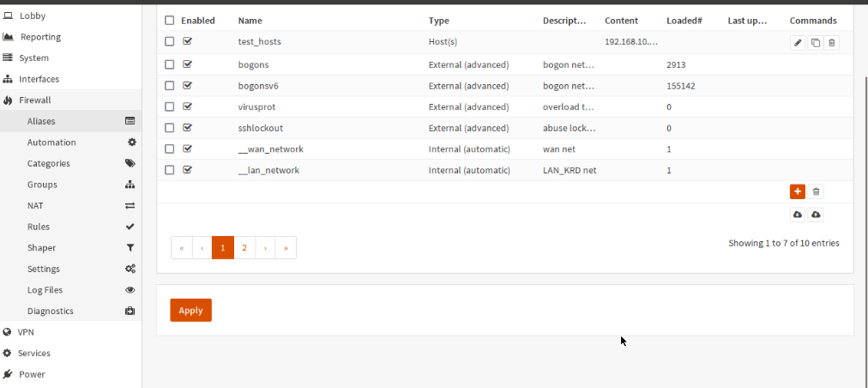Select the test_hosts row checkbox

click(169, 41)
